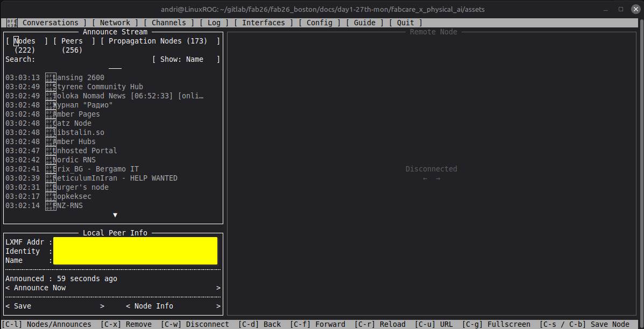Open Node Info

[x=173, y=306]
